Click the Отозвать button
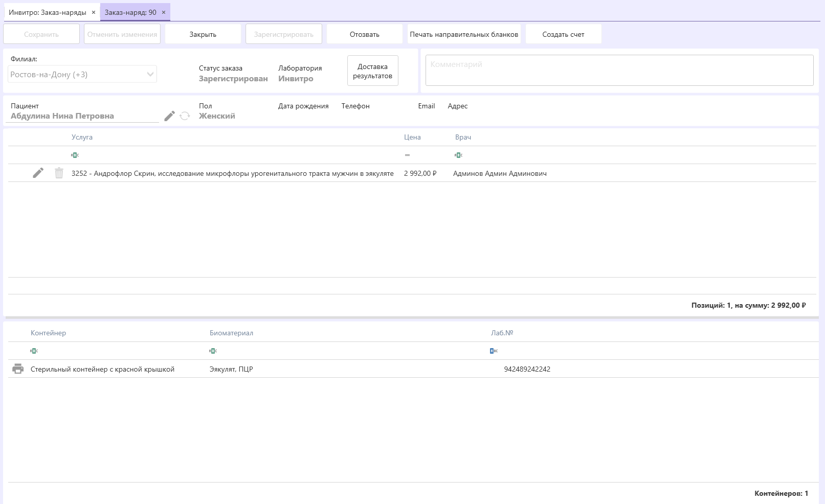This screenshot has width=825, height=504. pyautogui.click(x=365, y=34)
